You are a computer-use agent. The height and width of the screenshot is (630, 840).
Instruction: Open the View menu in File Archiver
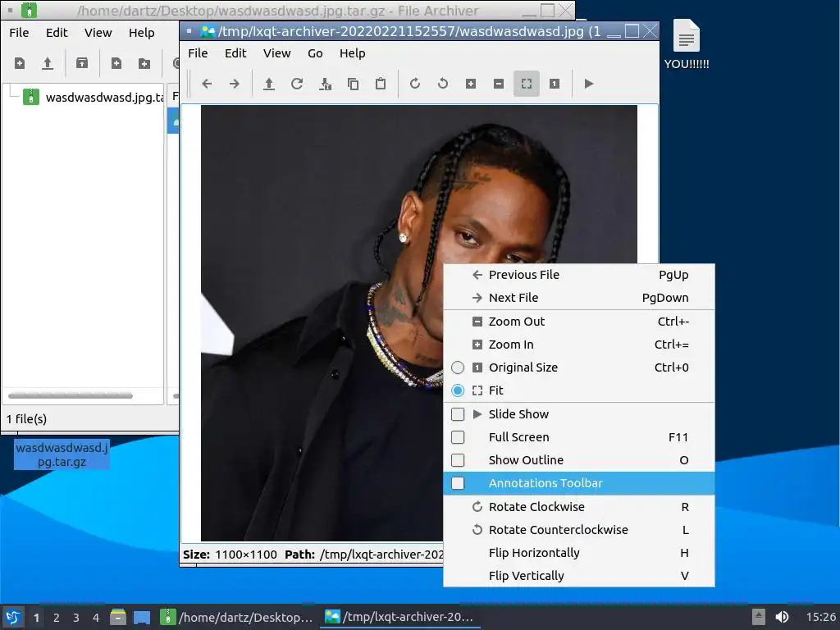[98, 33]
